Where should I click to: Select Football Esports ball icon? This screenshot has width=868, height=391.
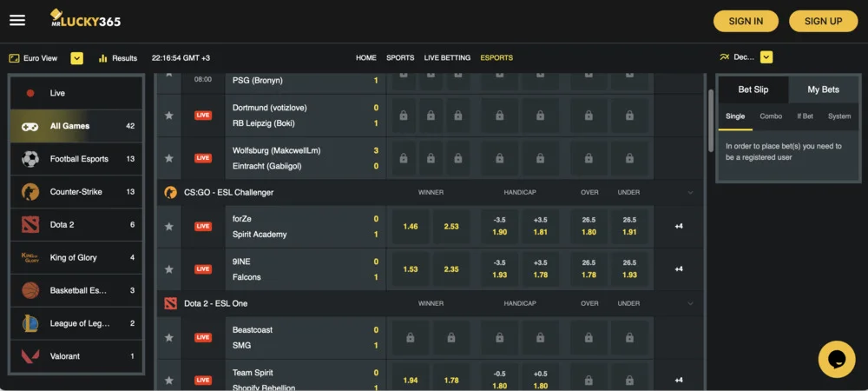coord(30,159)
